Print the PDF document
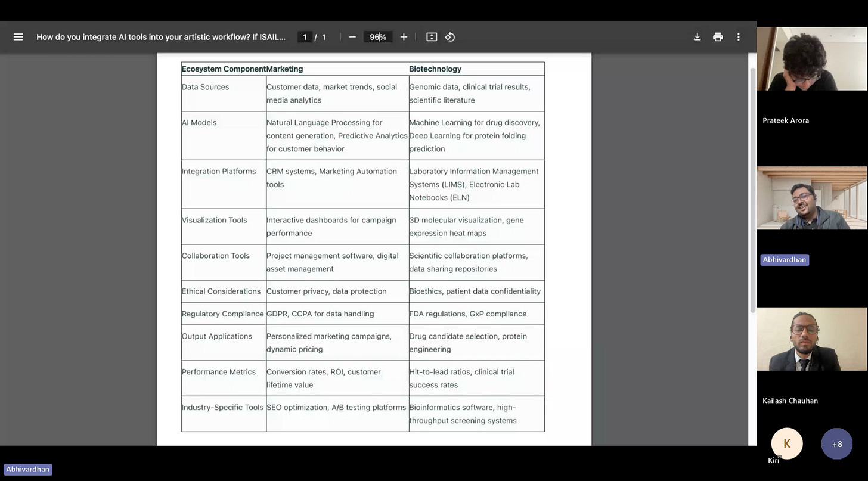The width and height of the screenshot is (868, 481). [718, 37]
